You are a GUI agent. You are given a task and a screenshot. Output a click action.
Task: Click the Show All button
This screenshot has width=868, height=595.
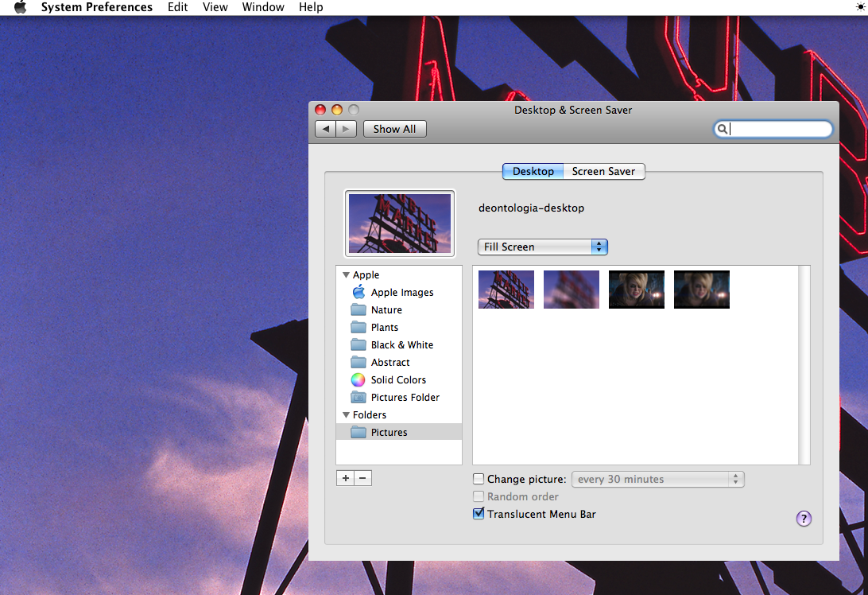(x=395, y=129)
